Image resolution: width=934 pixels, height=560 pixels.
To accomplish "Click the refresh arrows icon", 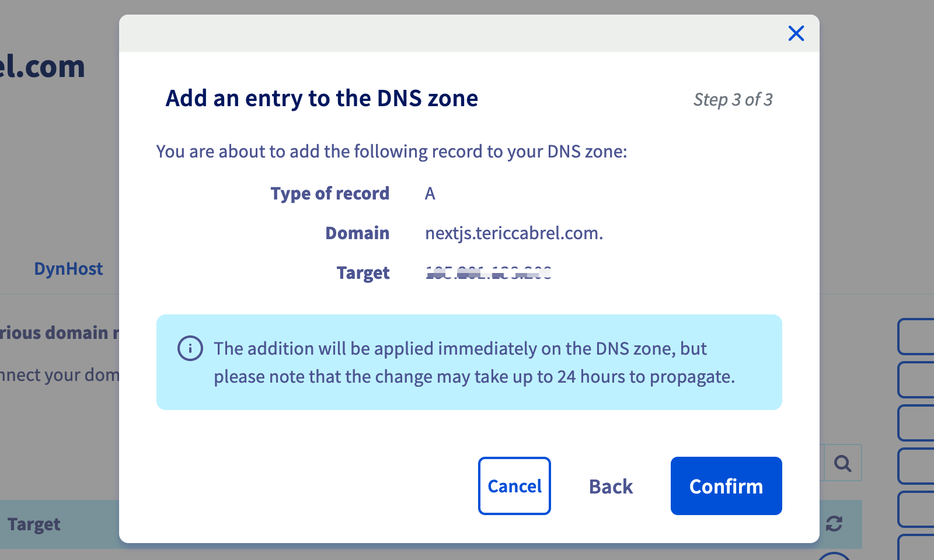I will [x=834, y=523].
